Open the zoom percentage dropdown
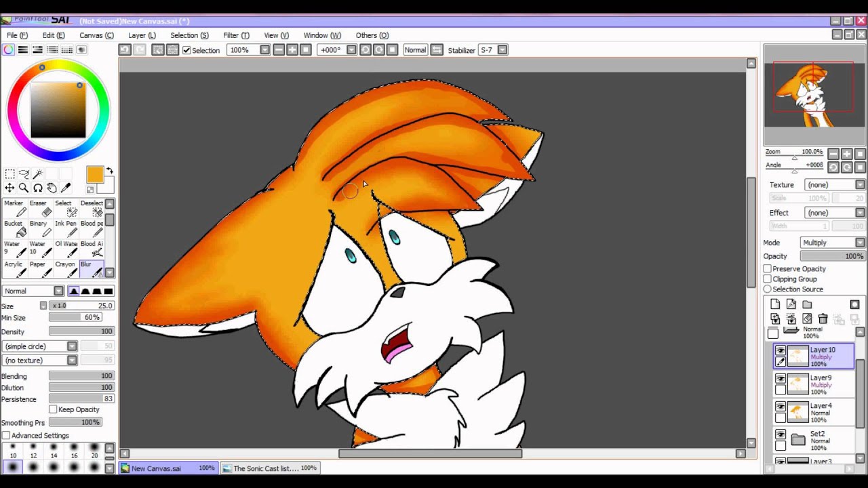Screen dimensions: 868x488 [x=264, y=49]
